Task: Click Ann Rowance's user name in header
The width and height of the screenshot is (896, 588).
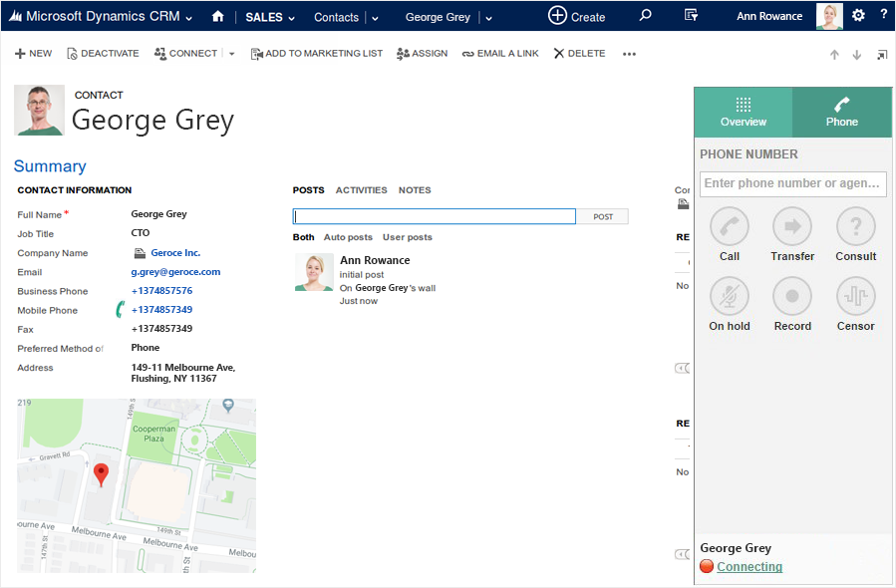Action: tap(769, 16)
